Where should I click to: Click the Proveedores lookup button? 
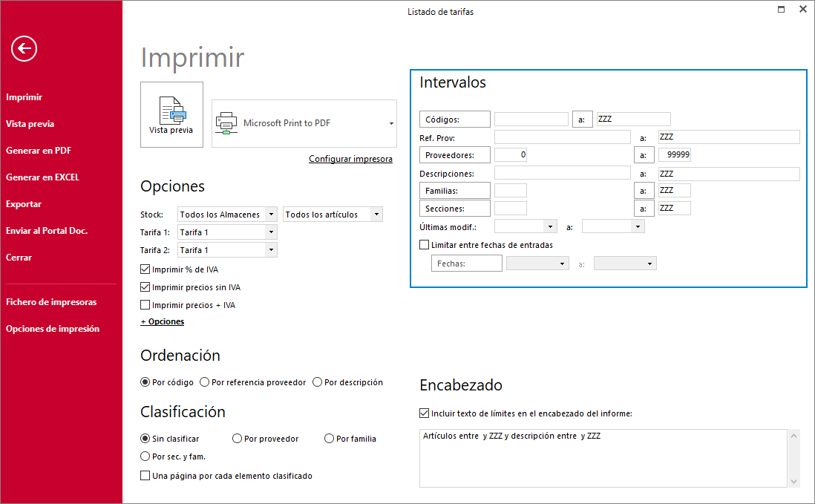[x=455, y=155]
